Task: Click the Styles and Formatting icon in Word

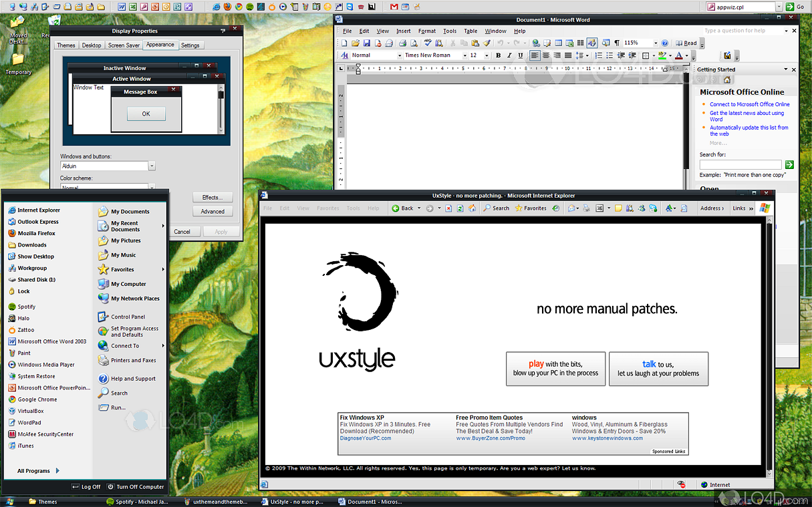Action: click(344, 55)
